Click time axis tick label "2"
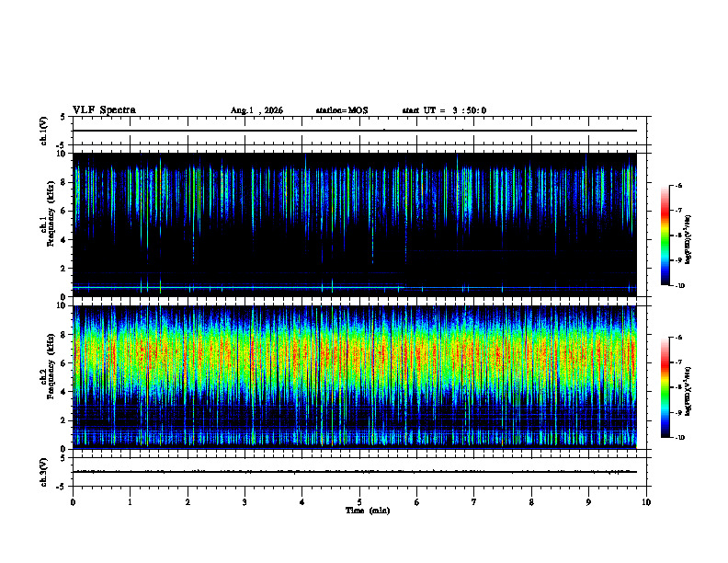This screenshot has width=728, height=563. (188, 502)
